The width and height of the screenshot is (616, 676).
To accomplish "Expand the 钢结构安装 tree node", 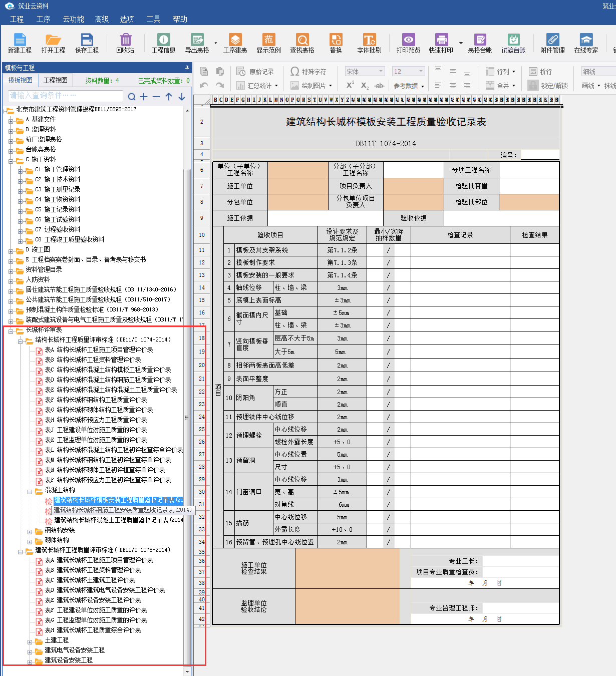I will tap(30, 531).
